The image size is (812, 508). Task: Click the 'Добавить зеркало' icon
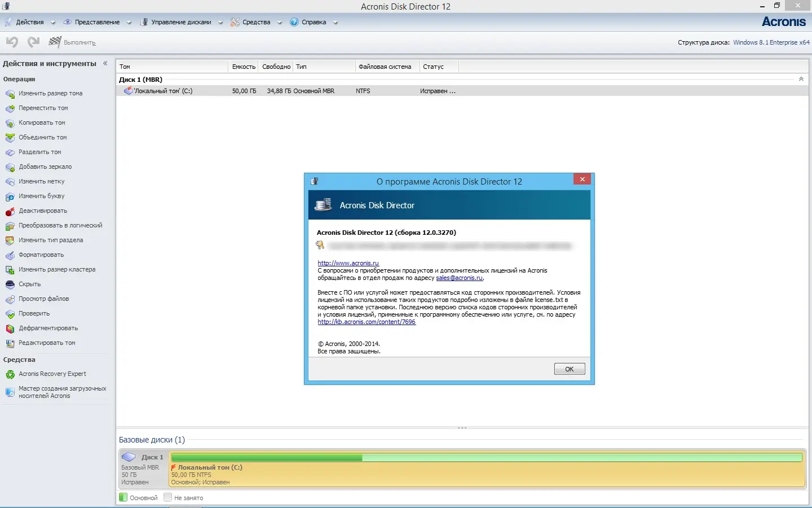[x=10, y=167]
